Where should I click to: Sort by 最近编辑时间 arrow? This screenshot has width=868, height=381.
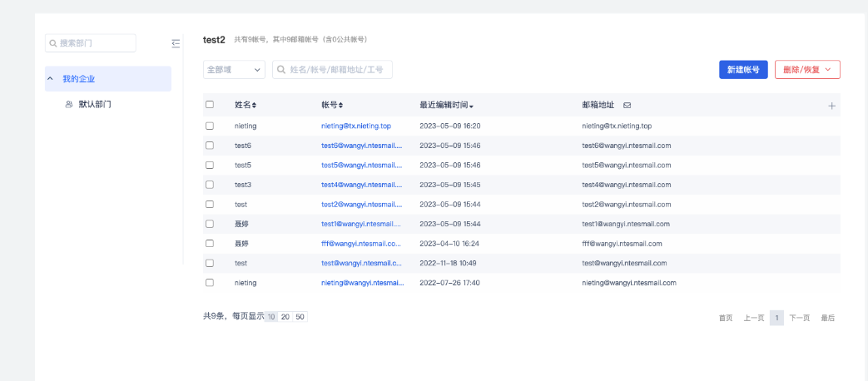coord(471,106)
